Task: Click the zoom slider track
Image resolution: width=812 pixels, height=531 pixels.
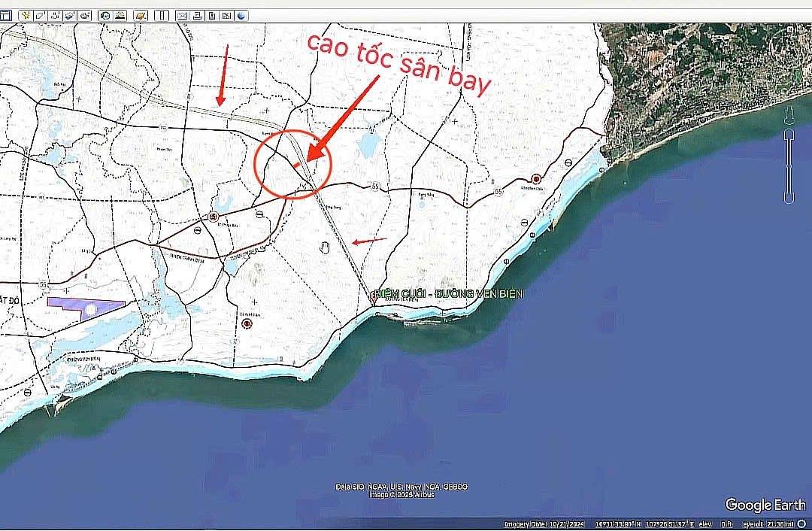Action: pyautogui.click(x=789, y=165)
